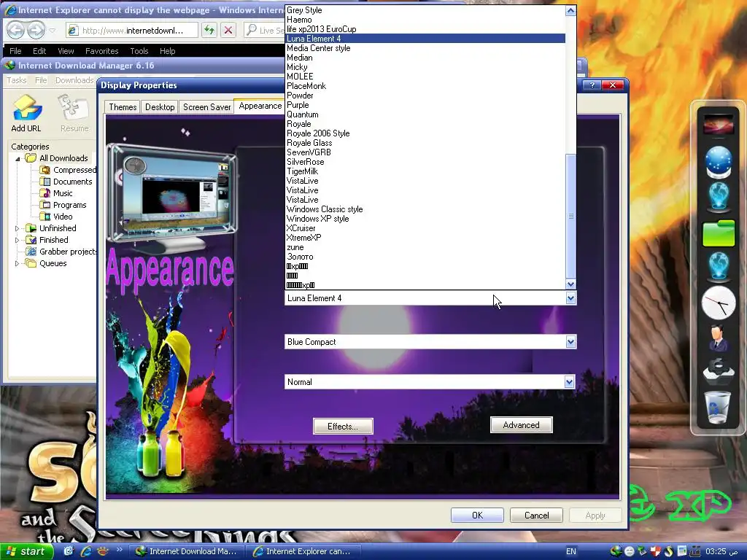The height and width of the screenshot is (560, 747).
Task: Click the black gadget icon above recycle bin
Action: coord(718,372)
